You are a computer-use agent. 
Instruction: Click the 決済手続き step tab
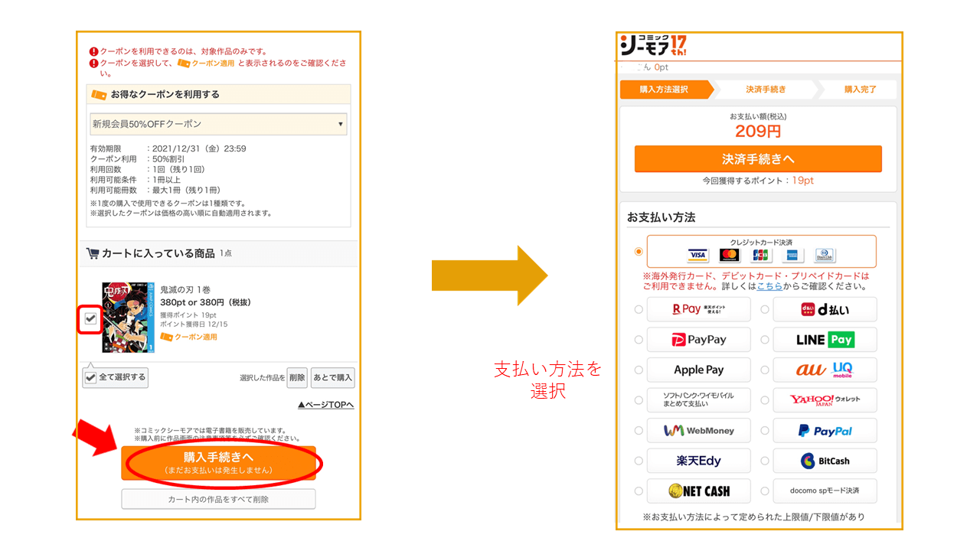[766, 90]
